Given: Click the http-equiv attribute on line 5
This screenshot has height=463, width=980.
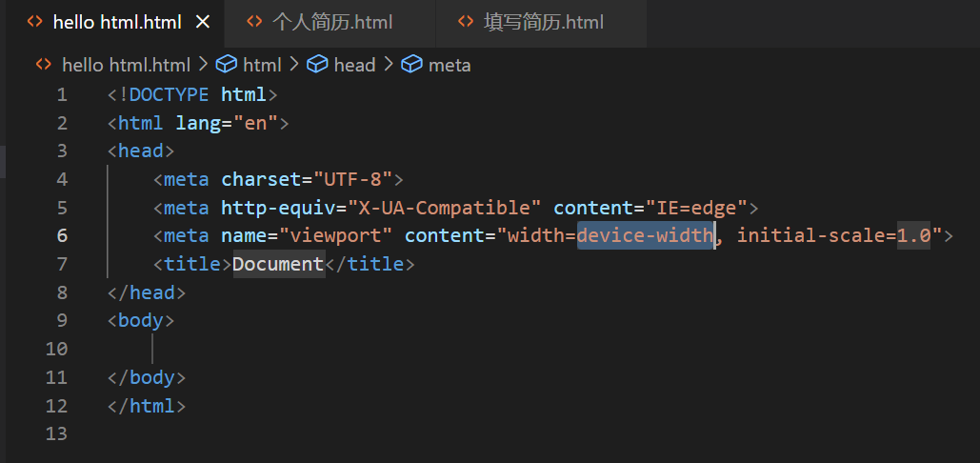Looking at the screenshot, I should (x=278, y=208).
